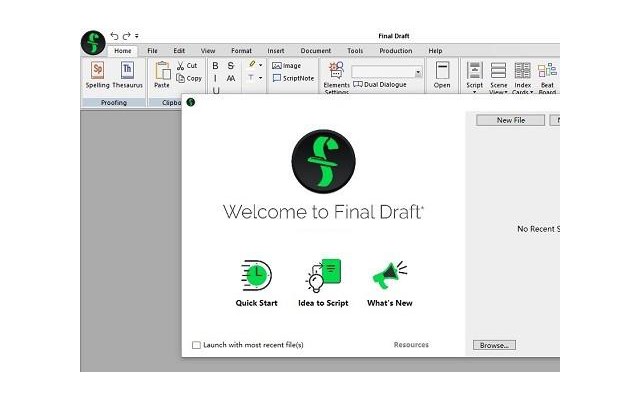Click the Final Draft application logo button
The height and width of the screenshot is (400, 640).
point(93,42)
